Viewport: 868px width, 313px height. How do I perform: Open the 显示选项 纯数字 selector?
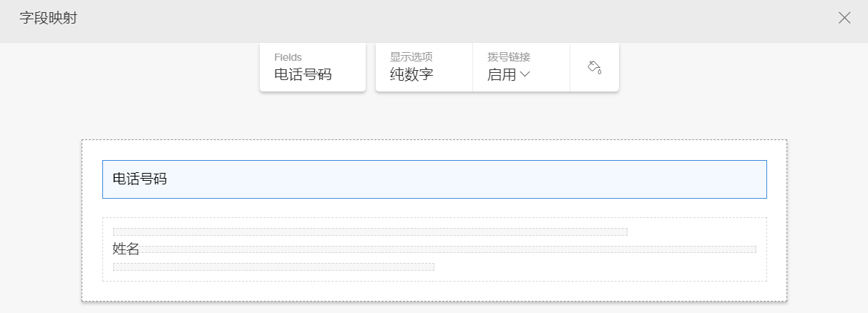click(424, 67)
